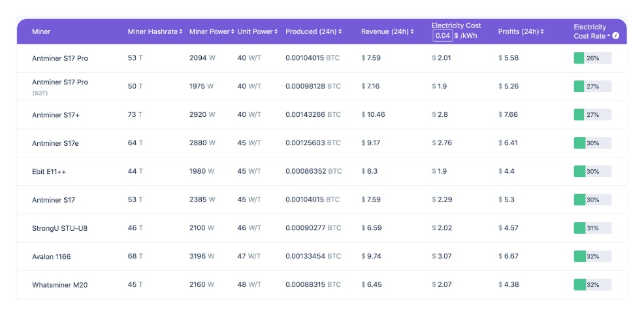Select the $ 7.16 revenue value
The width and height of the screenshot is (644, 319).
(x=371, y=86)
